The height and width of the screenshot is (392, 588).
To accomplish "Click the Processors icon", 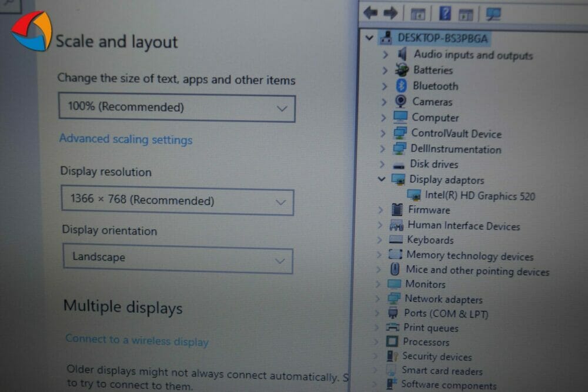I will tap(392, 341).
